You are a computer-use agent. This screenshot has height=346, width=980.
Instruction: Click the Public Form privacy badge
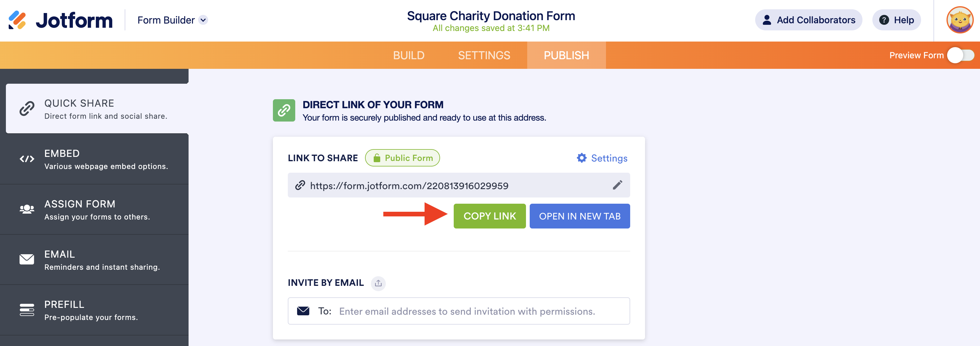pyautogui.click(x=402, y=158)
